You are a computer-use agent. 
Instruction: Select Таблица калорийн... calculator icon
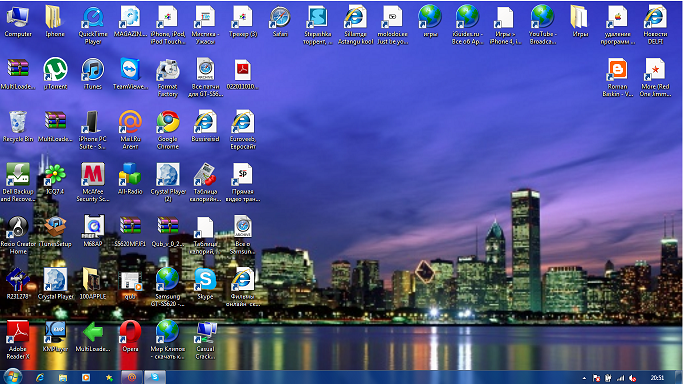[205, 183]
